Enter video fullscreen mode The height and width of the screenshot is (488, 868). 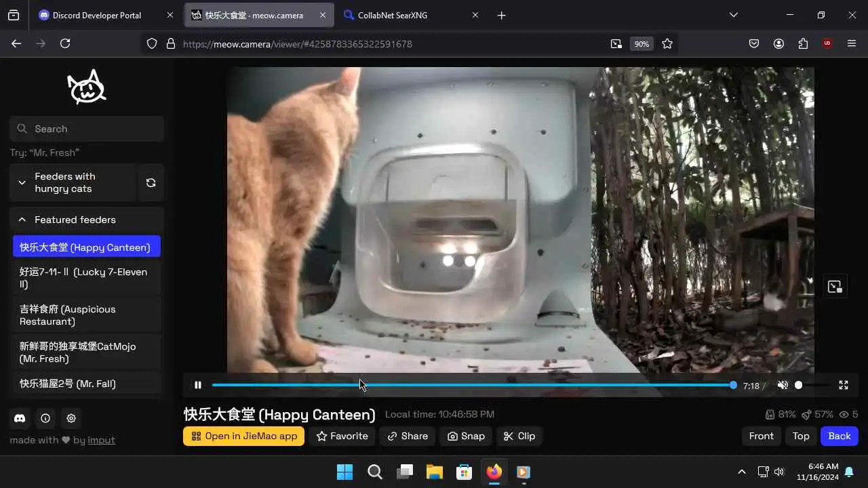[x=844, y=385]
